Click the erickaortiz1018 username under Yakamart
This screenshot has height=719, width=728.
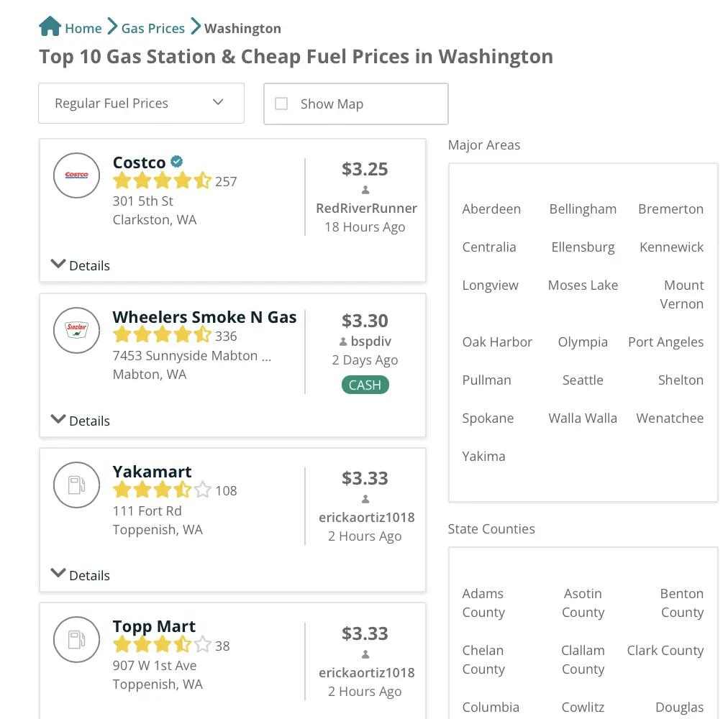366,517
